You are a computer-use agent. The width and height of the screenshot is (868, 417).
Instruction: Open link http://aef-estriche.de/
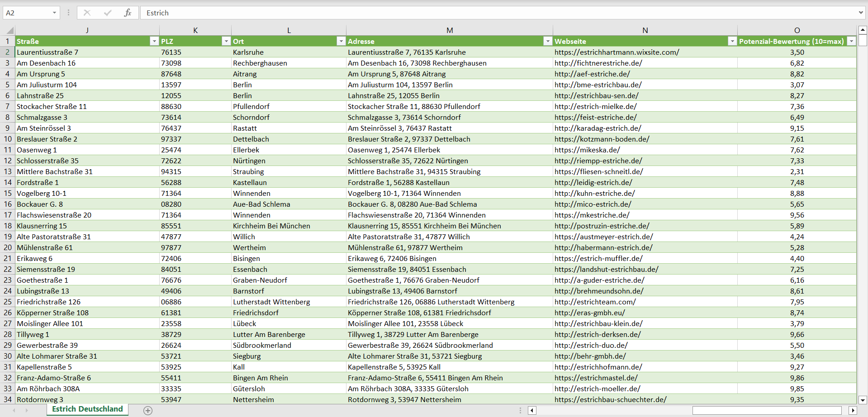(x=592, y=74)
